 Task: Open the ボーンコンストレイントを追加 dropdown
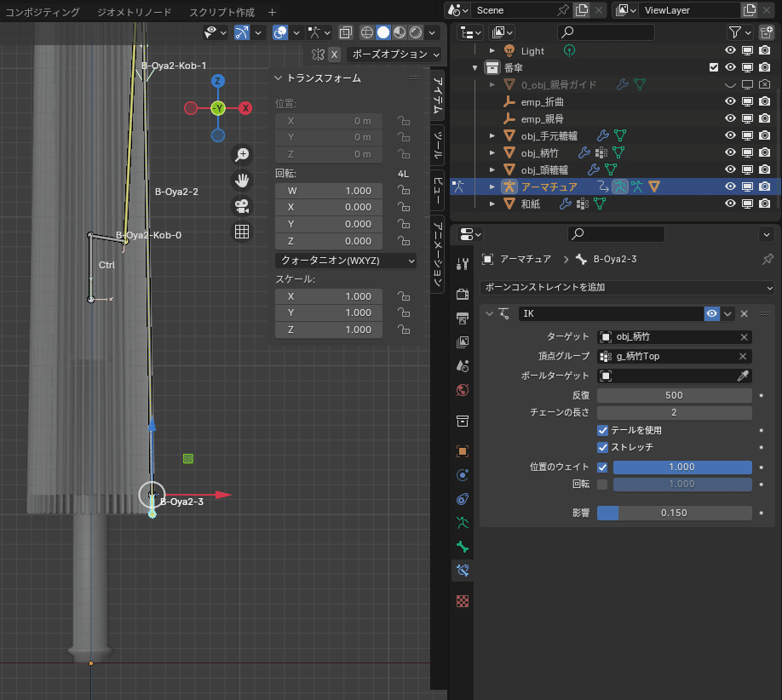[x=627, y=288]
